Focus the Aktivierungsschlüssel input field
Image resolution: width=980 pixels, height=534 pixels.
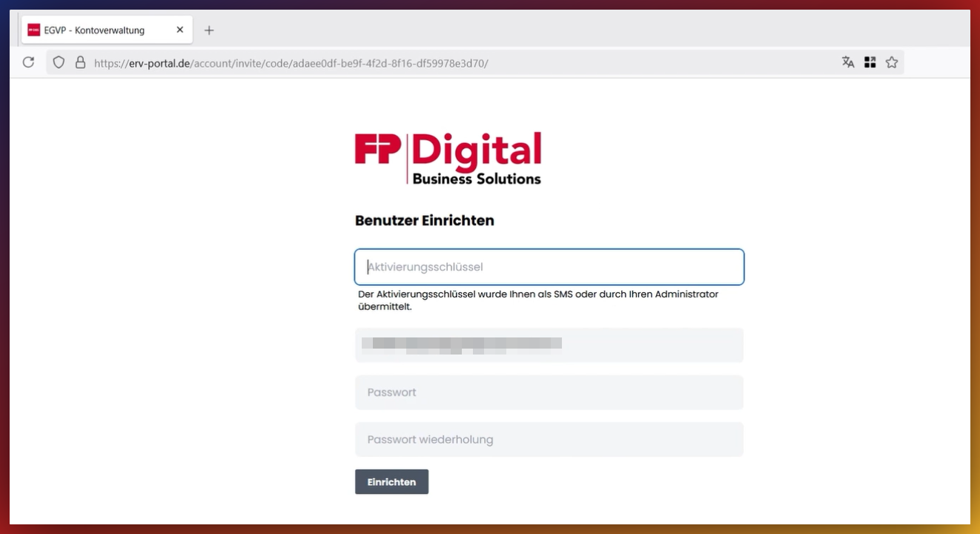tap(549, 267)
